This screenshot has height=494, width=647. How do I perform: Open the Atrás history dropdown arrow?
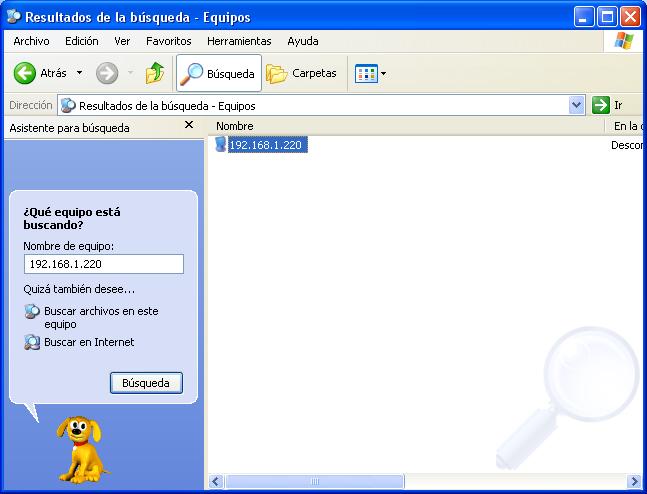(x=79, y=73)
